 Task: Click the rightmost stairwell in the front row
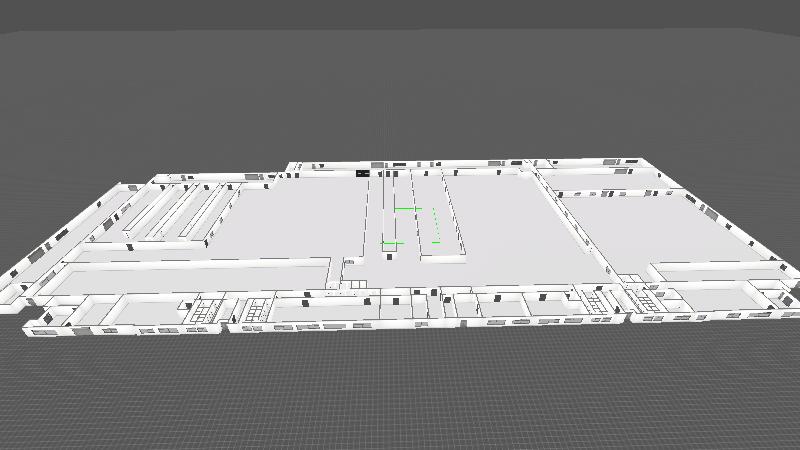coord(643,299)
